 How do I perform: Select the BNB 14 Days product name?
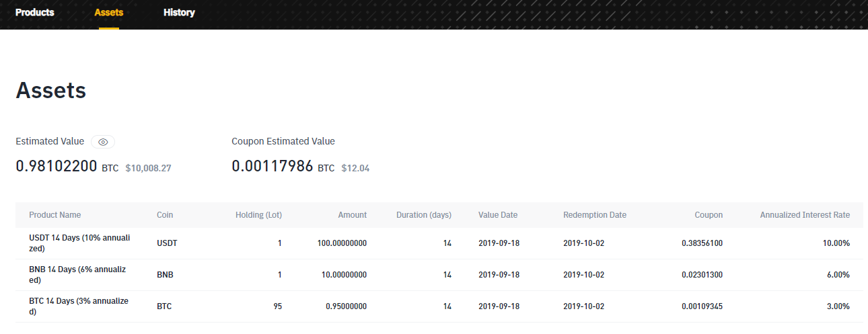click(78, 274)
